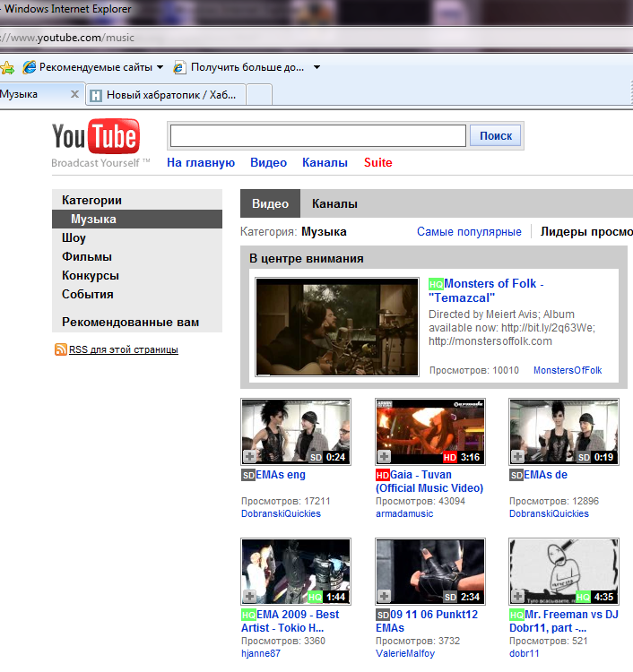Click the YouTube logo
Screen dimensions: 633x672
[x=96, y=136]
